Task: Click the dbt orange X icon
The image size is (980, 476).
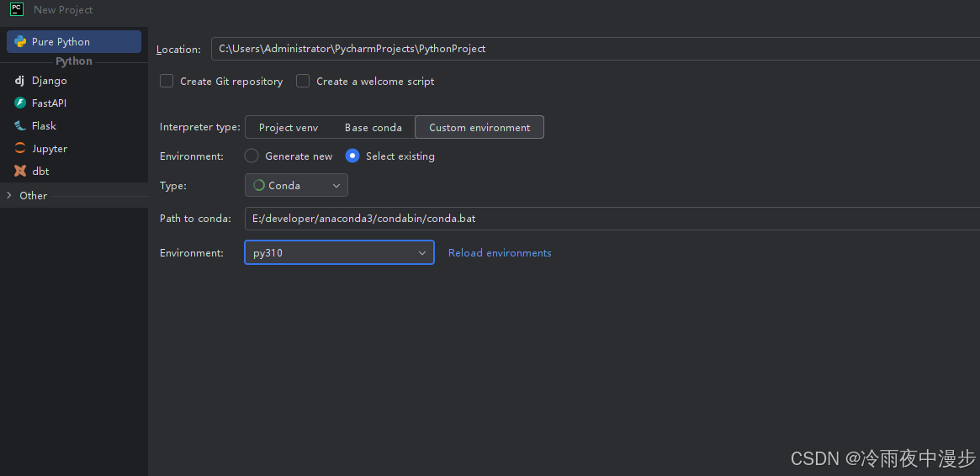Action: [20, 171]
